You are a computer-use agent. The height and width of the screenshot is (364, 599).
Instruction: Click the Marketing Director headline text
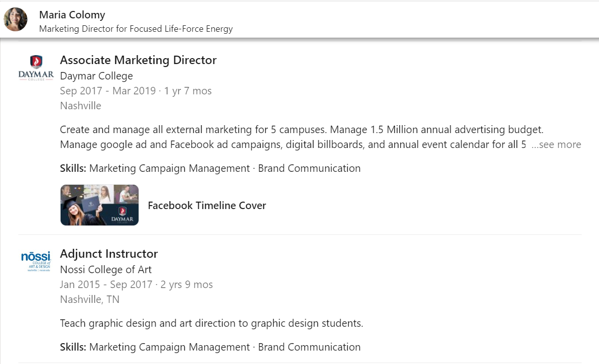pyautogui.click(x=136, y=29)
